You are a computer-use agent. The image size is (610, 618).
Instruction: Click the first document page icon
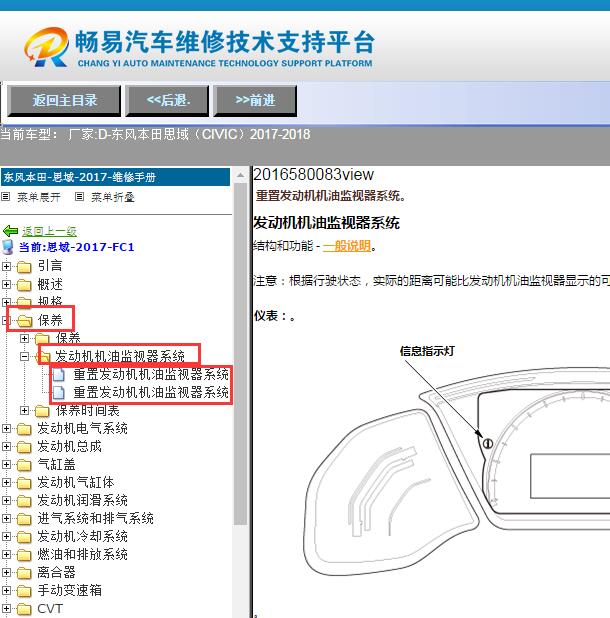(x=59, y=375)
